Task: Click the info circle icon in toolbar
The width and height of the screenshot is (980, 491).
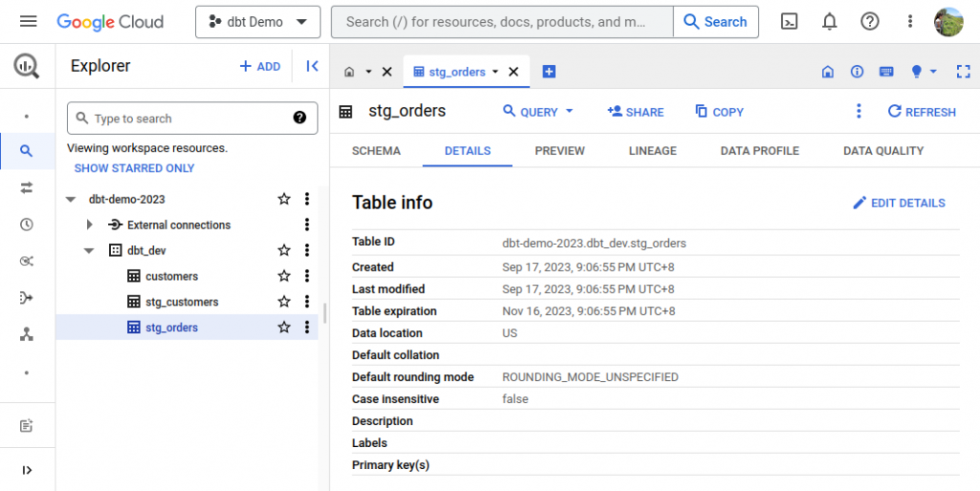Action: click(857, 72)
